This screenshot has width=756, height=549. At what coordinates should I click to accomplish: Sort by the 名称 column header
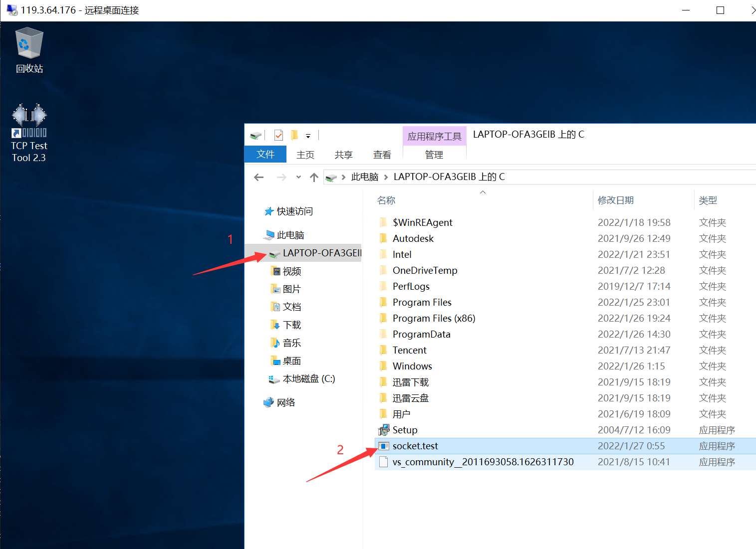pyautogui.click(x=386, y=200)
